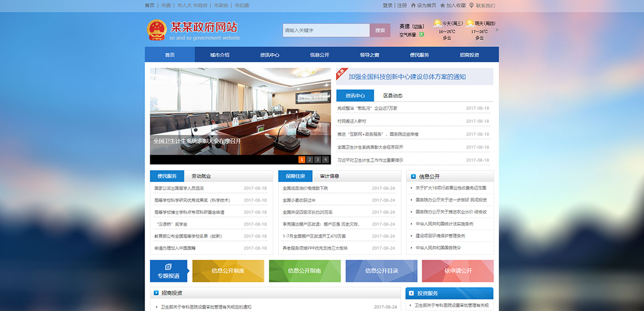Click the 专题报道 document icon
The height and width of the screenshot is (311, 644).
pos(168,266)
